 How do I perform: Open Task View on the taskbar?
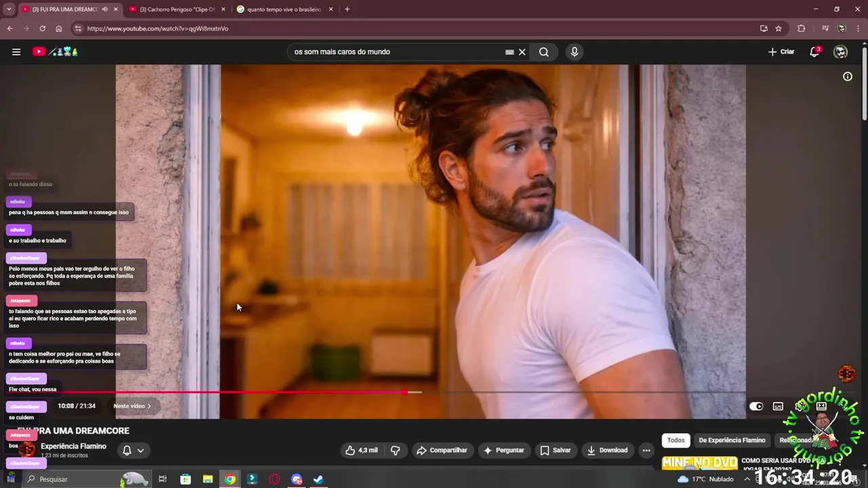(x=163, y=479)
